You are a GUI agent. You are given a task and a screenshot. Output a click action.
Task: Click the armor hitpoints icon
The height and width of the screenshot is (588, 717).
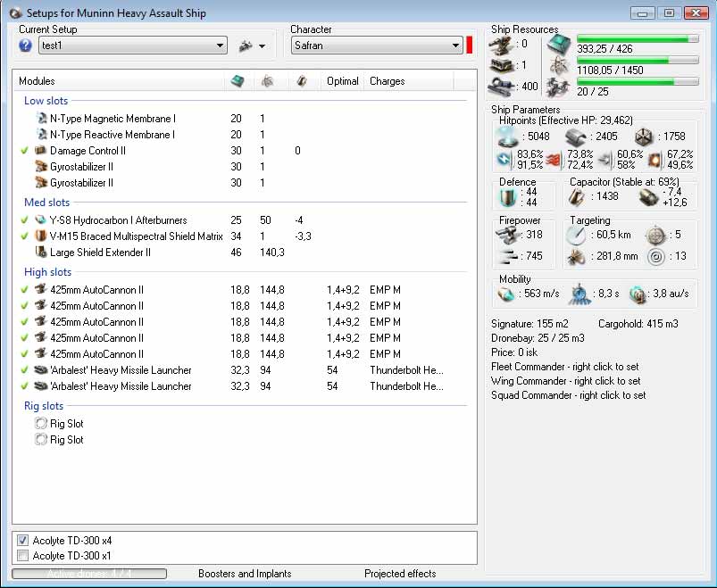577,137
